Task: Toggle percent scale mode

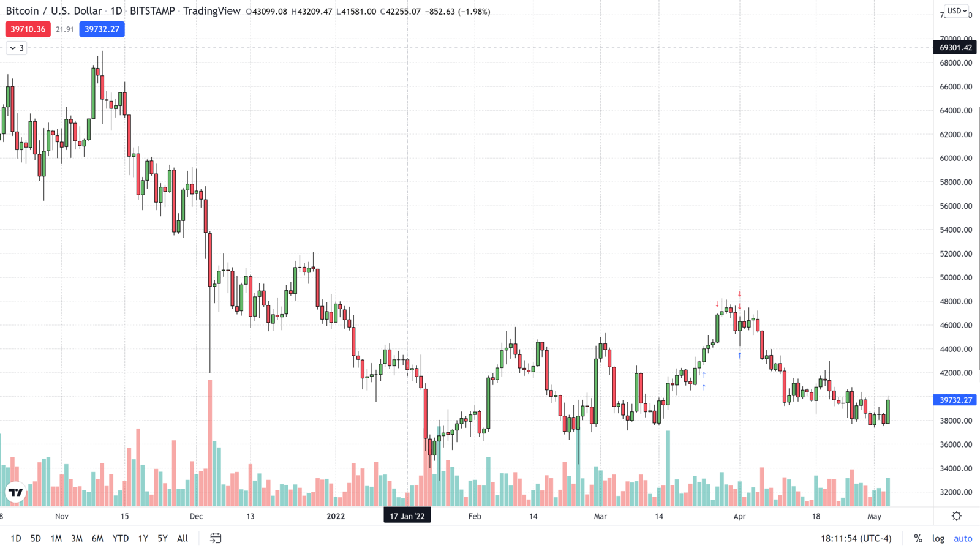Action: pos(918,539)
